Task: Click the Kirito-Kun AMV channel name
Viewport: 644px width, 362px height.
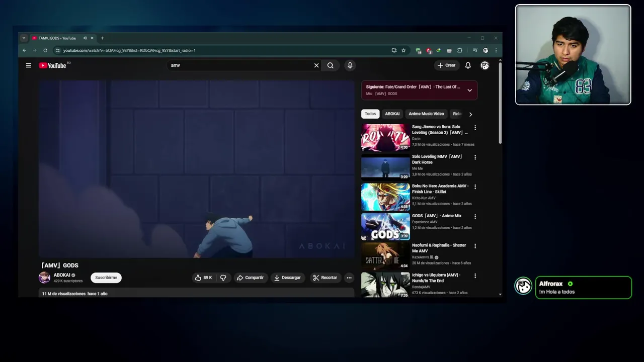Action: 424,198
